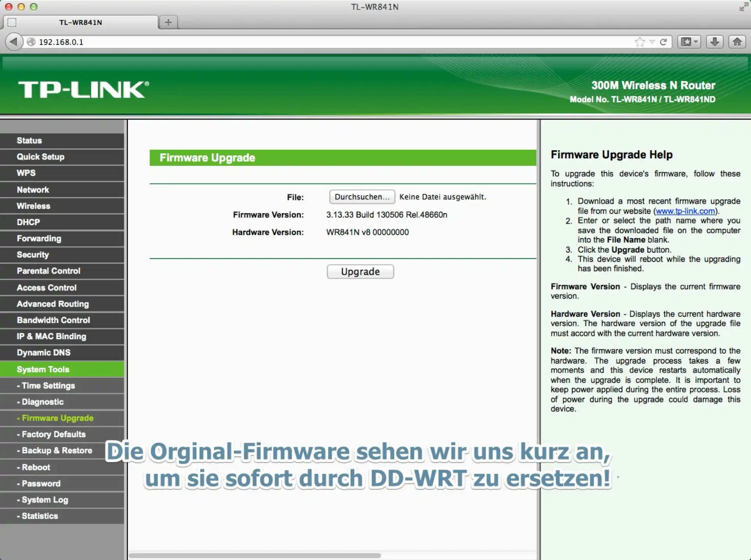The image size is (751, 560).
Task: Select the TL-WR841N browser tab
Action: tap(81, 22)
